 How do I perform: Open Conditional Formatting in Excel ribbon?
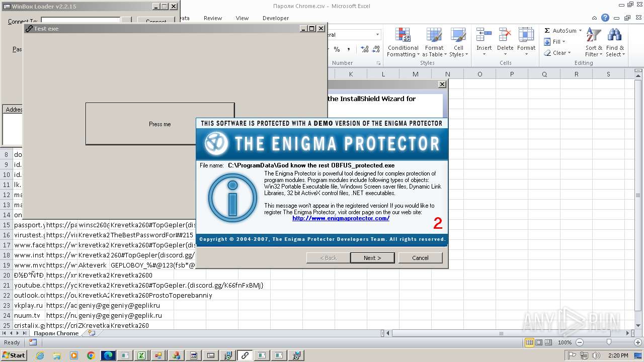point(403,42)
